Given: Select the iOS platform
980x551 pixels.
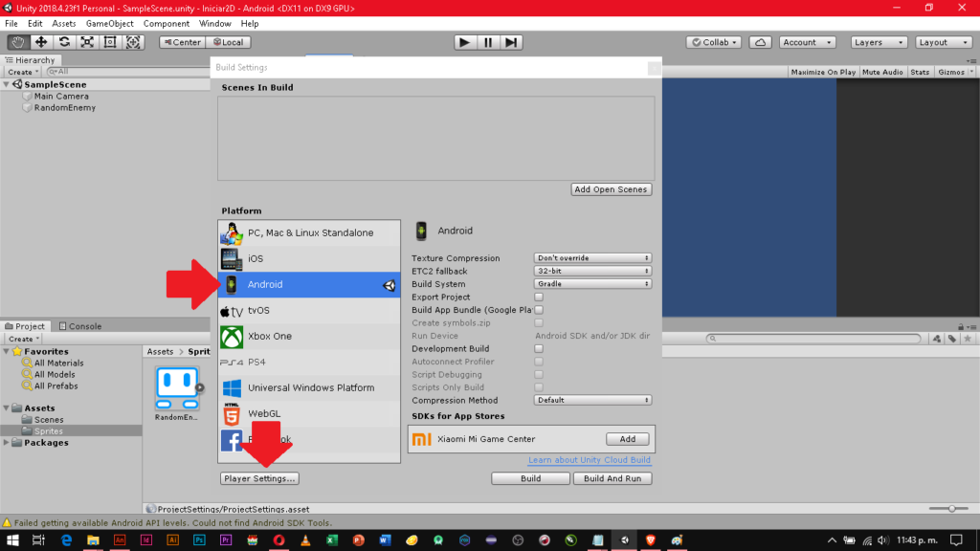Looking at the screenshot, I should (309, 258).
